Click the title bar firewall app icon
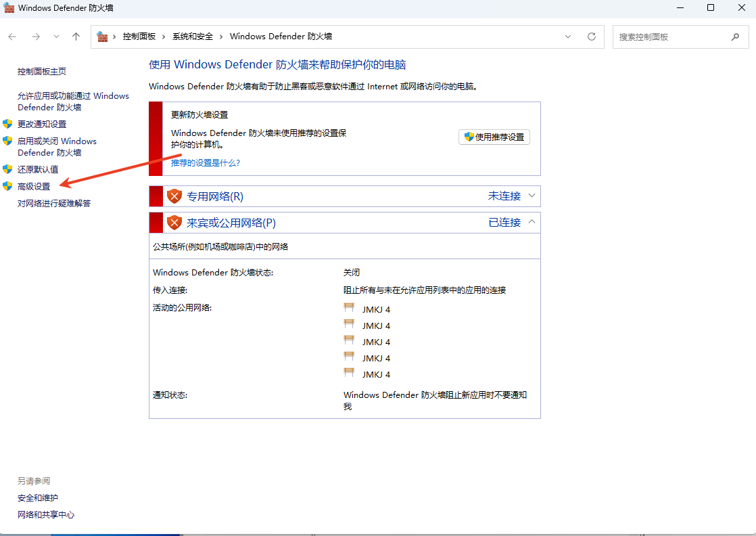Viewport: 756px width, 536px height. click(9, 7)
